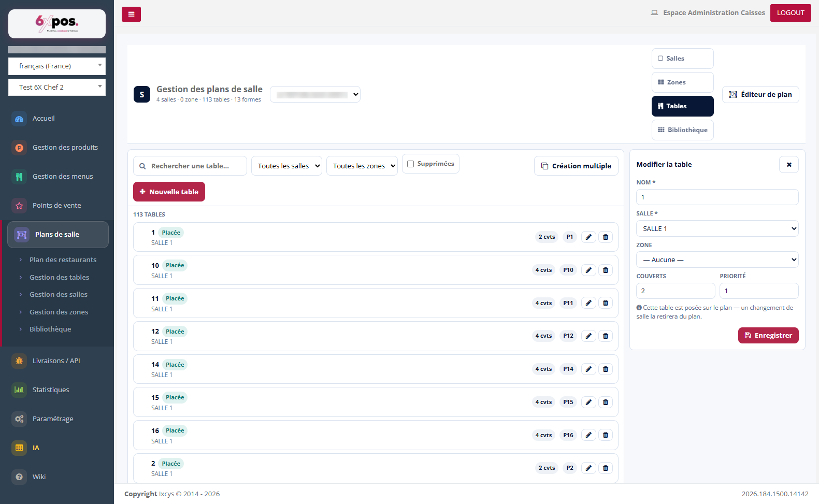
Task: Click trash icon on table 2 row
Action: (606, 468)
